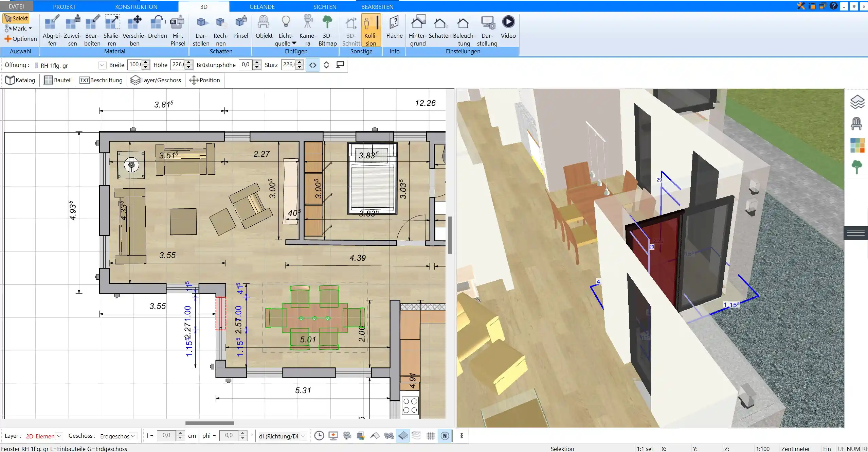Click the film camera icon in bottom toolbar

click(347, 436)
